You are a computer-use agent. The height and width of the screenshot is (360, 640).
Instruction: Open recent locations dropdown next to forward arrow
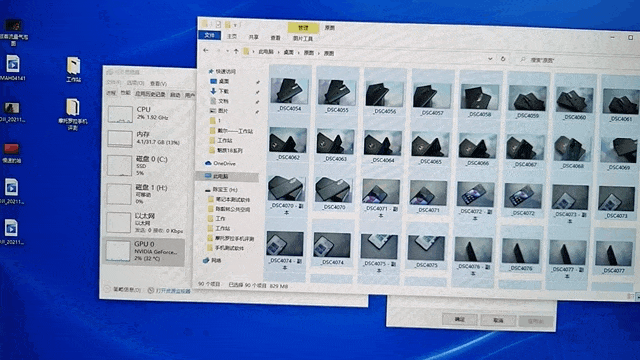coord(227,51)
